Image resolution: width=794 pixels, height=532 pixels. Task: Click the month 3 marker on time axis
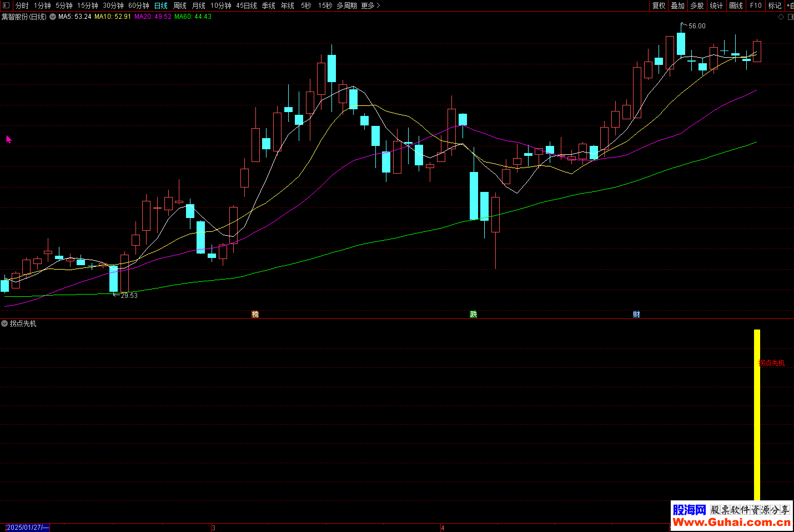[213, 528]
